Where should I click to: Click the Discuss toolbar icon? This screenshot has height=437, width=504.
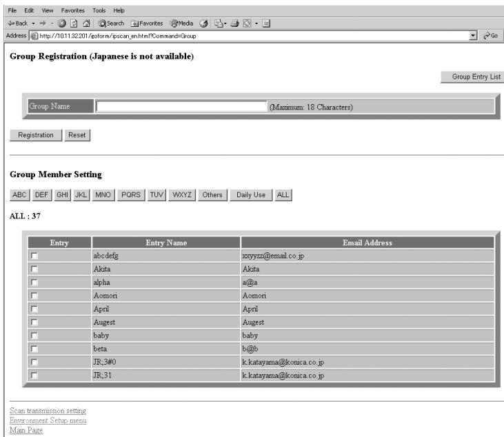point(266,23)
